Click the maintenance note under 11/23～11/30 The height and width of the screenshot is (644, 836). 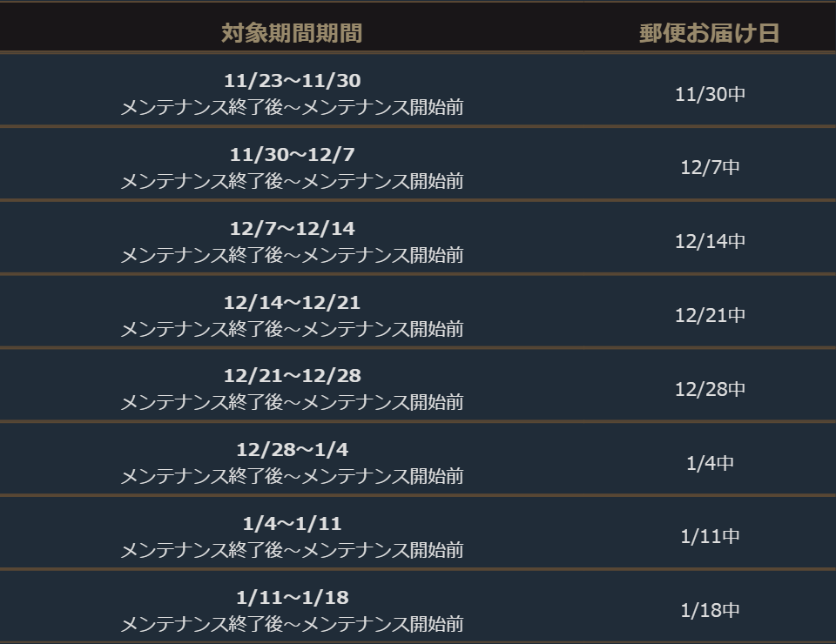[292, 108]
